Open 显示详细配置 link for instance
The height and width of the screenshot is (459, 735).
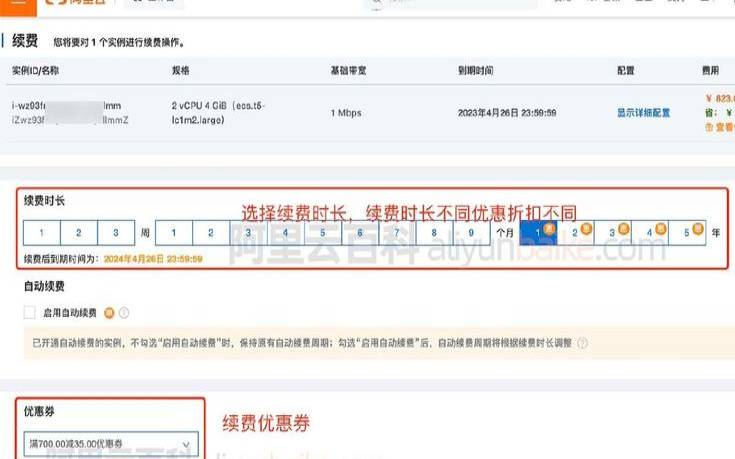[643, 113]
